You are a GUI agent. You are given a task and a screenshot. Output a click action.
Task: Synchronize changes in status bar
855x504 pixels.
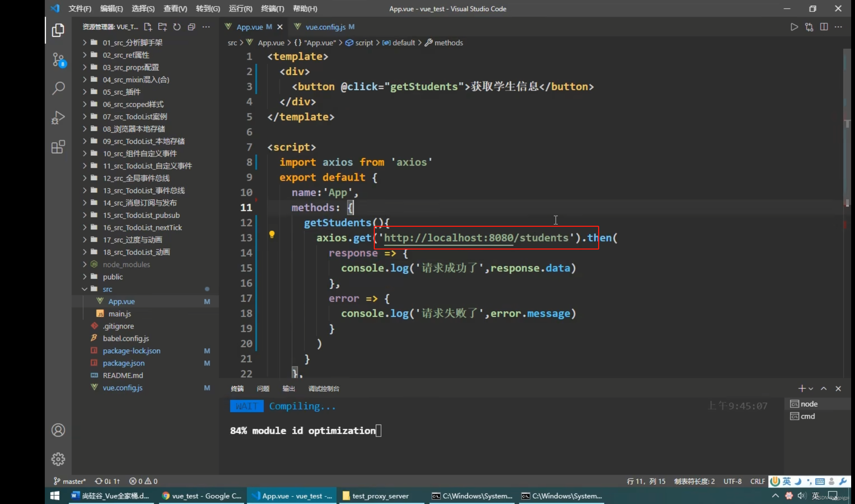click(107, 481)
